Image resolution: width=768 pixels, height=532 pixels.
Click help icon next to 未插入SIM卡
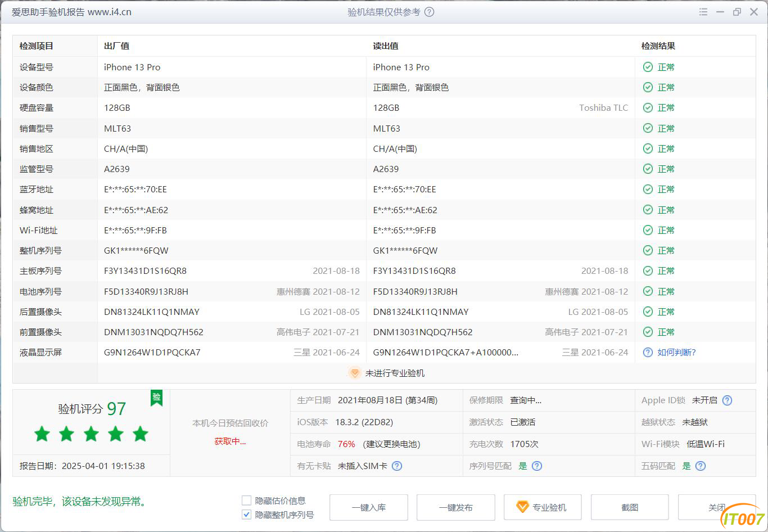click(x=397, y=466)
